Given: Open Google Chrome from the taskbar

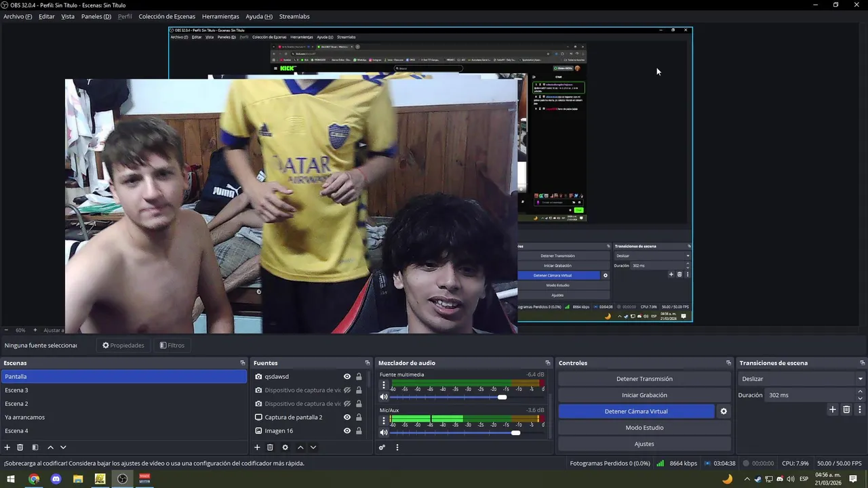Looking at the screenshot, I should pyautogui.click(x=34, y=479).
